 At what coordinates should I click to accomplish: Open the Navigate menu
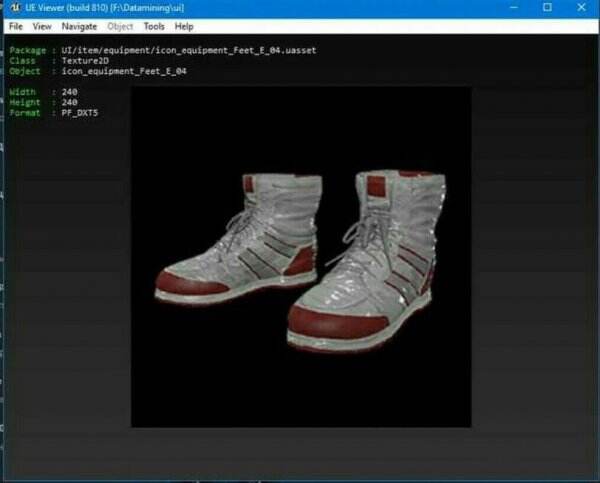click(x=79, y=26)
